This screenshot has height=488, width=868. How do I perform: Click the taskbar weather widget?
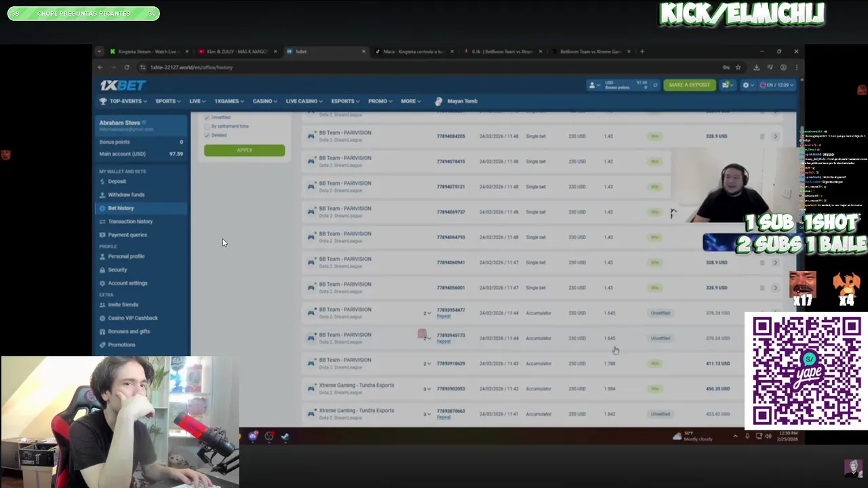click(692, 436)
